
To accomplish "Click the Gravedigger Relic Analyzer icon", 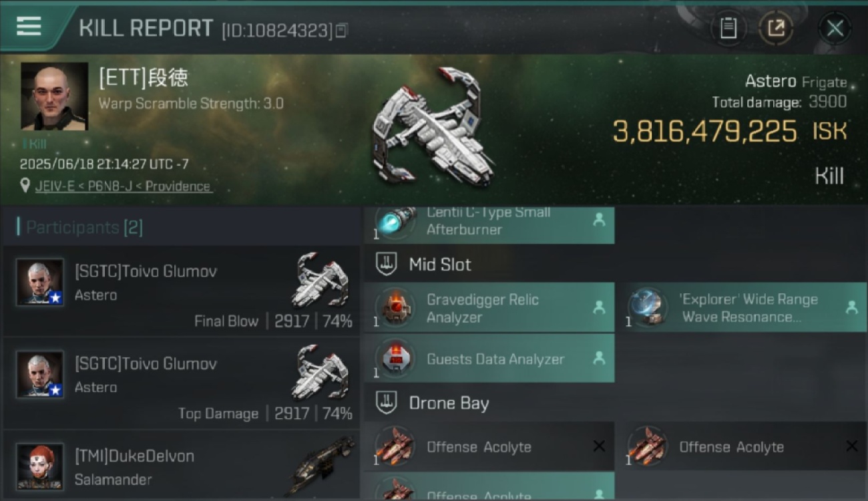I will [395, 307].
